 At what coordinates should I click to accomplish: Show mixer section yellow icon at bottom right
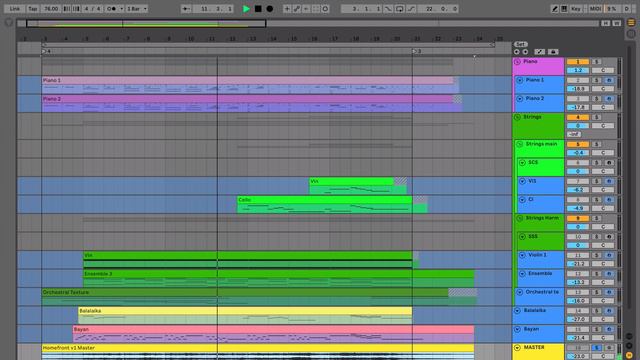[x=629, y=355]
